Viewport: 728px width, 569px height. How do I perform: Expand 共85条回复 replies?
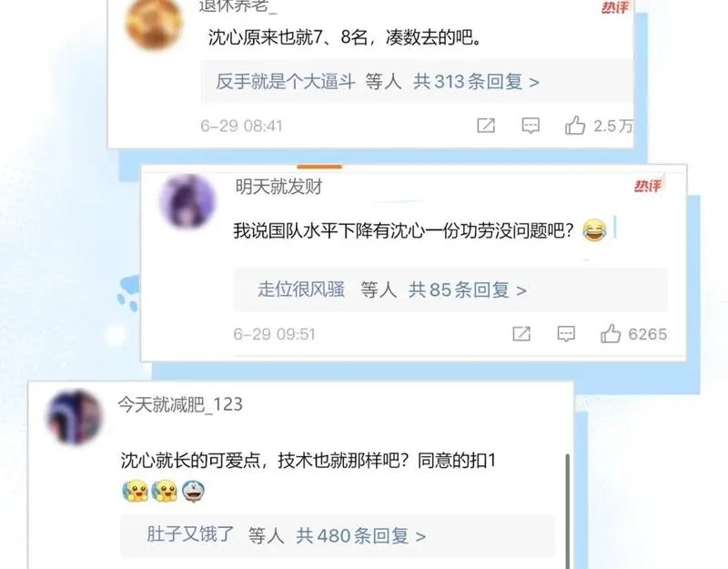point(467,290)
